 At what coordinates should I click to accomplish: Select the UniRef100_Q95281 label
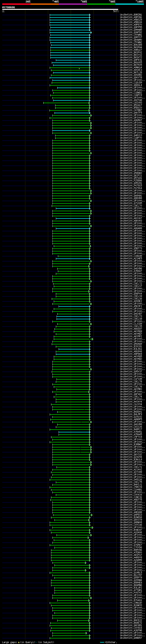pyautogui.click(x=131, y=183)
